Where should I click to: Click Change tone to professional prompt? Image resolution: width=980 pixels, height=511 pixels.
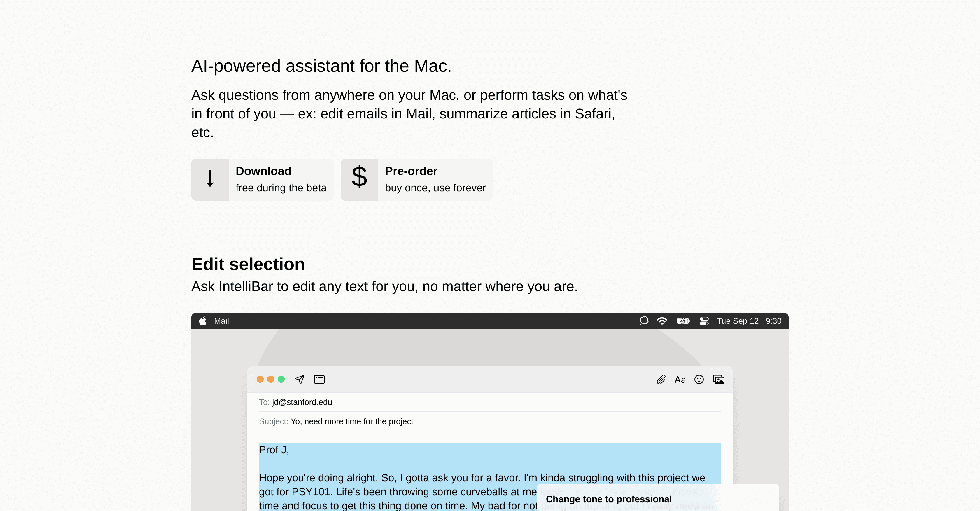pyautogui.click(x=609, y=499)
